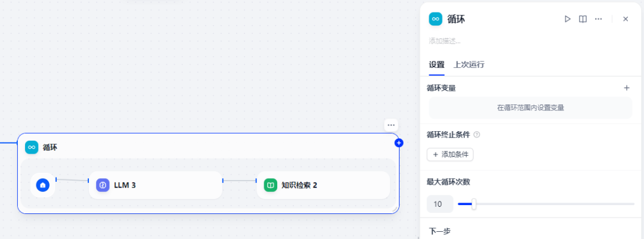Click the loop termination condition help icon
This screenshot has height=239, width=644.
pyautogui.click(x=477, y=134)
